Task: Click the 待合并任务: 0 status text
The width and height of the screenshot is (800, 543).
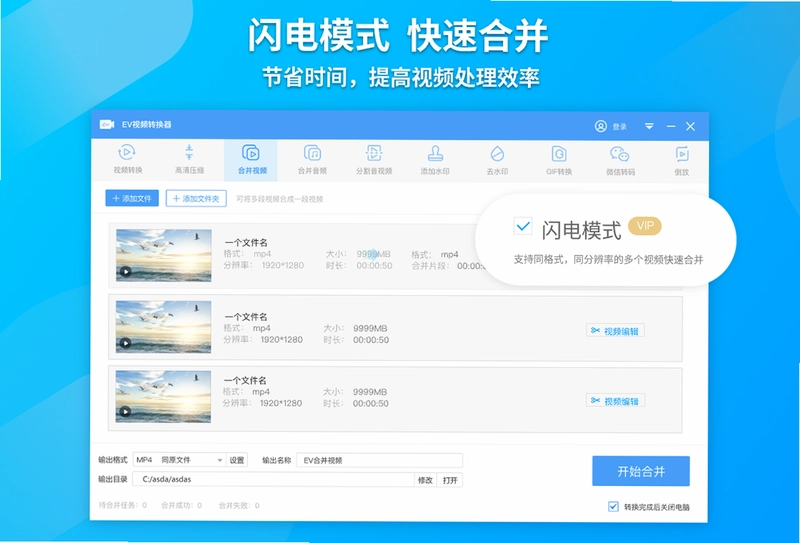Action: (x=122, y=505)
